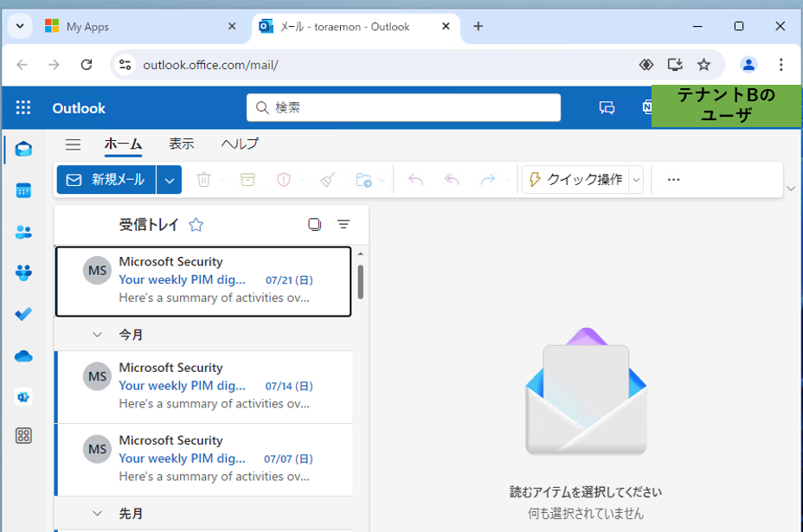The height and width of the screenshot is (532, 803).
Task: Open Mail in the left rail
Action: [23, 150]
